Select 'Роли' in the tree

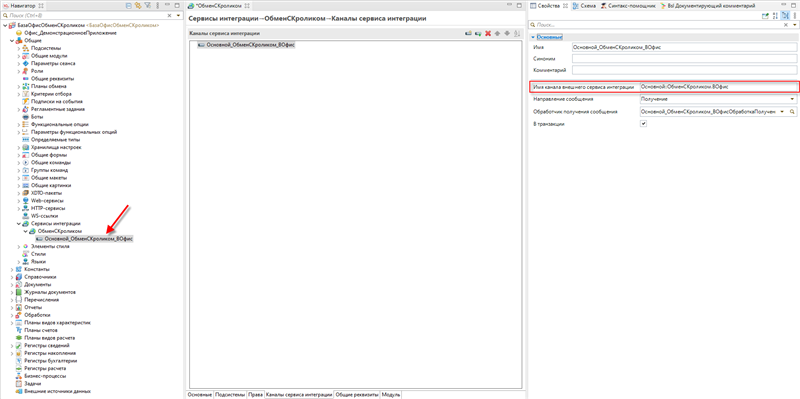pyautogui.click(x=36, y=71)
